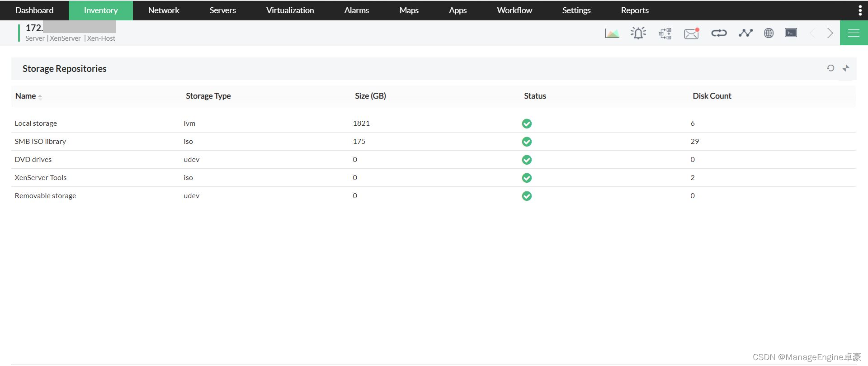The image size is (868, 366).
Task: Select the Removable storage name
Action: 45,196
